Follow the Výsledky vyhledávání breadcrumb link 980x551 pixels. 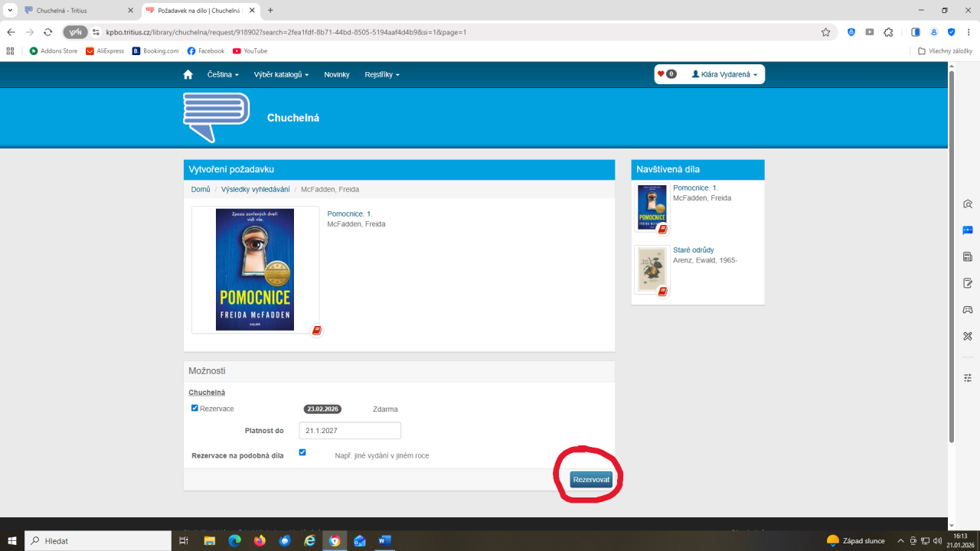click(255, 189)
